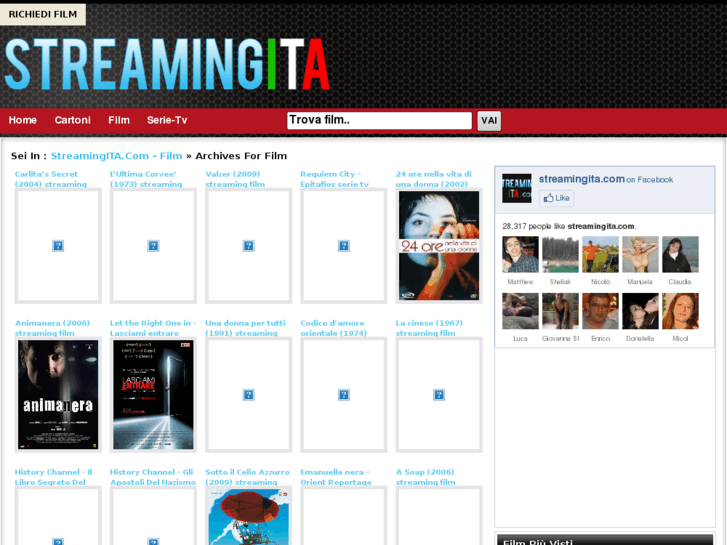Viewport: 727px width, 545px height.
Task: Open the Animanera poster thumbnail
Action: pyautogui.click(x=58, y=395)
